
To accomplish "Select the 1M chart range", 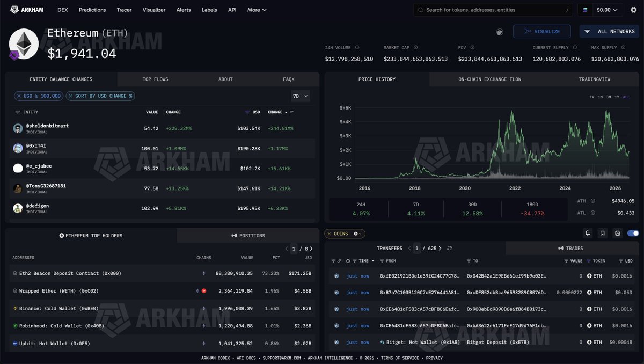I will pos(600,97).
